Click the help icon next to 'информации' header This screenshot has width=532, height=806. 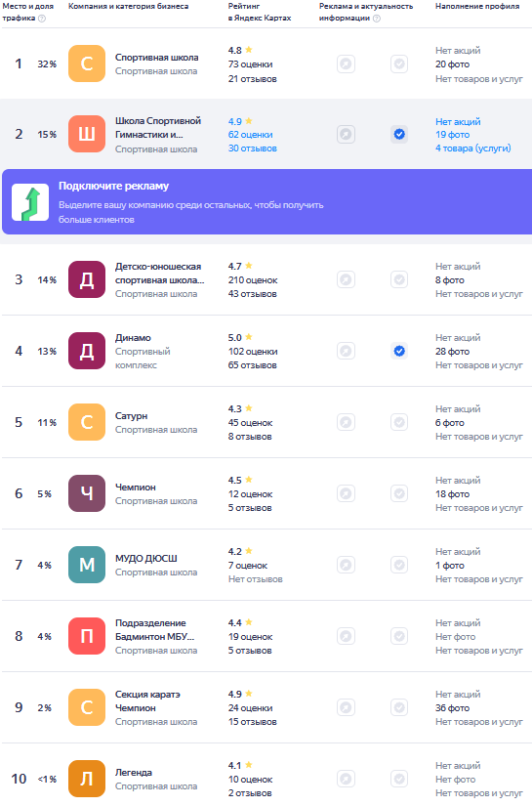pyautogui.click(x=377, y=19)
